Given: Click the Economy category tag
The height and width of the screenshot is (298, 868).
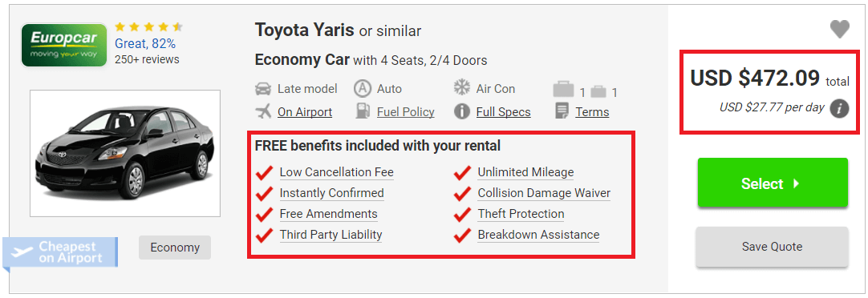Looking at the screenshot, I should [x=174, y=248].
